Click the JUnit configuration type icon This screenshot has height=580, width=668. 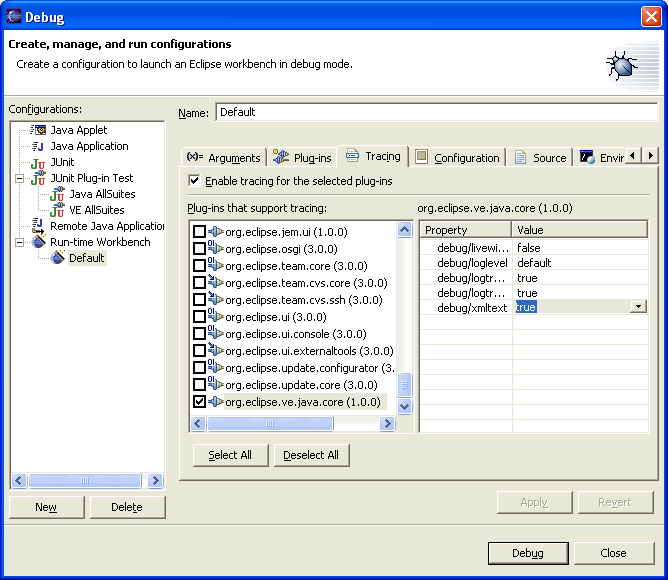coord(39,162)
